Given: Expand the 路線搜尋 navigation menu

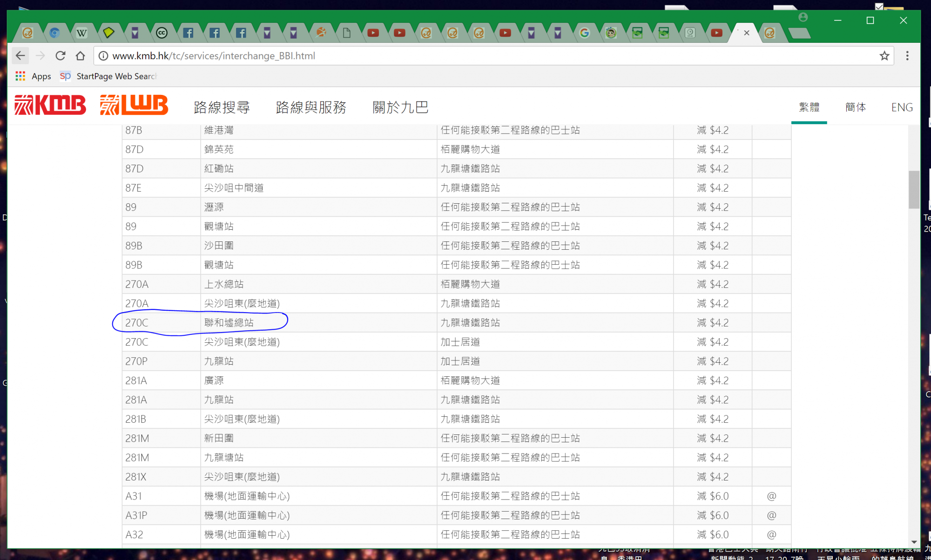Looking at the screenshot, I should tap(222, 107).
